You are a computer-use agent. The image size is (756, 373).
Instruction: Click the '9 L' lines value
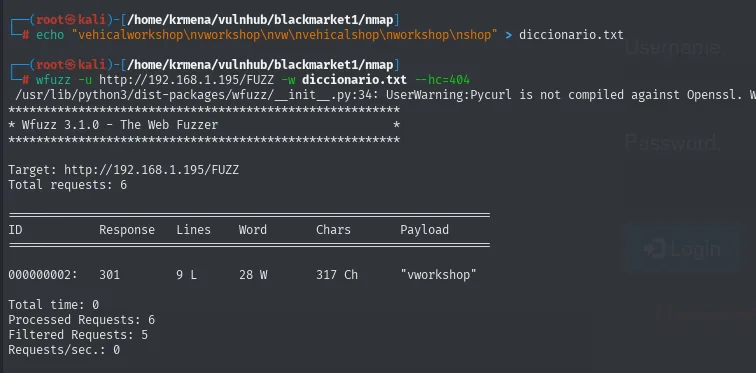tap(187, 275)
